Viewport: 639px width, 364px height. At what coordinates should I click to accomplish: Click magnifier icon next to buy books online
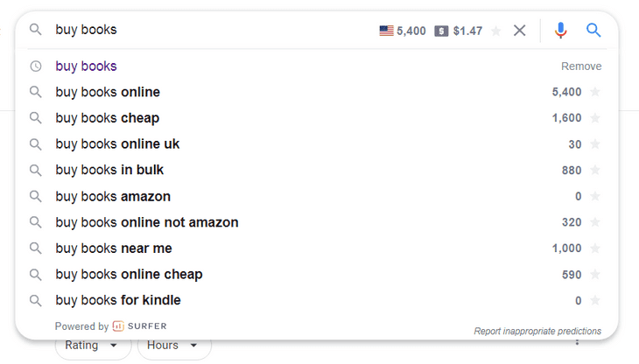coord(36,92)
